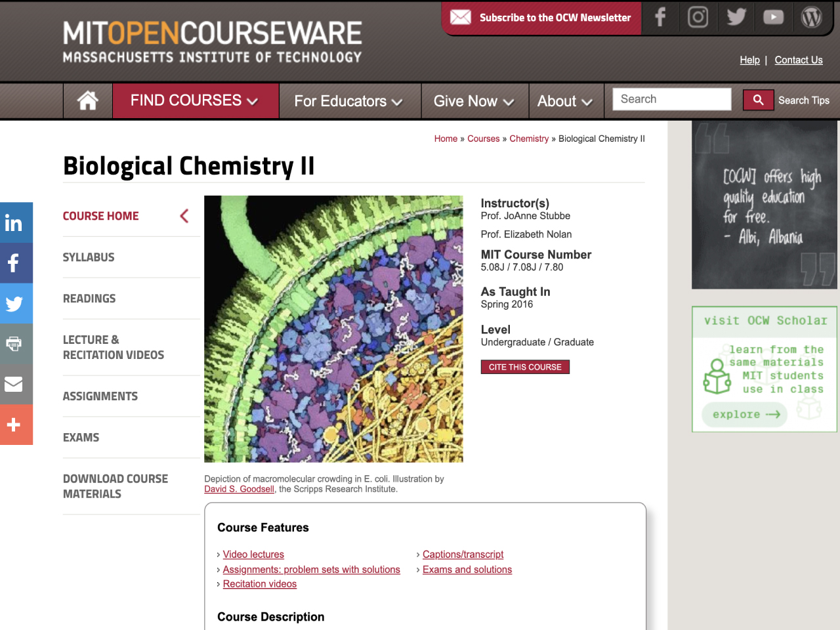Open more sharing options plus icon
This screenshot has height=630, width=840.
[16, 425]
